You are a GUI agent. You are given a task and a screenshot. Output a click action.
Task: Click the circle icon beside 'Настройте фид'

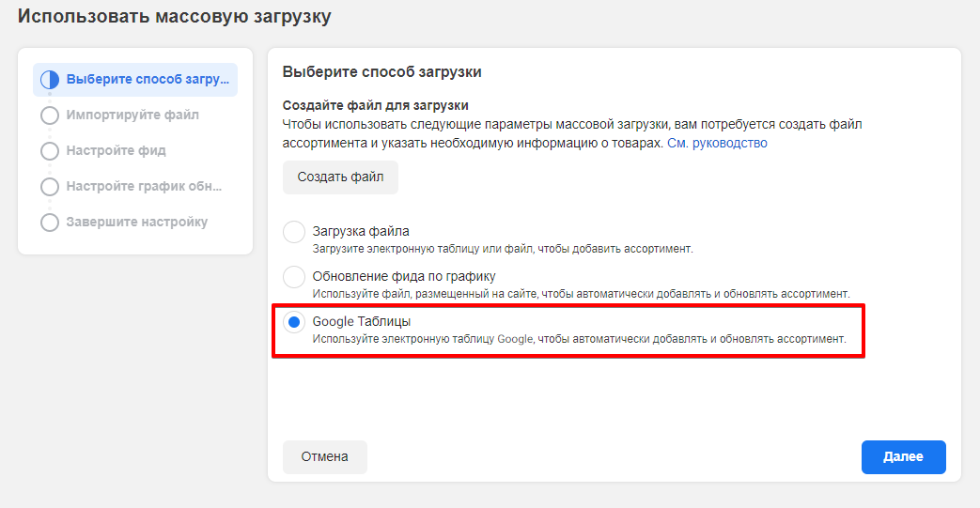coord(50,151)
